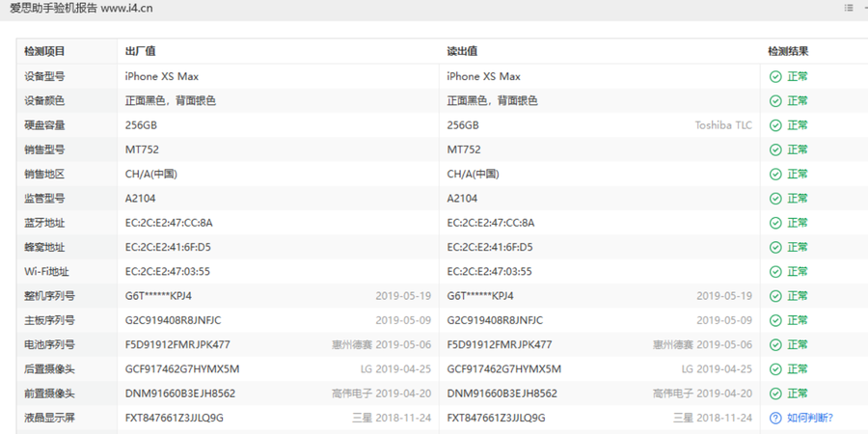
Task: Click the green check icon for 销售地区
Action: tap(775, 174)
